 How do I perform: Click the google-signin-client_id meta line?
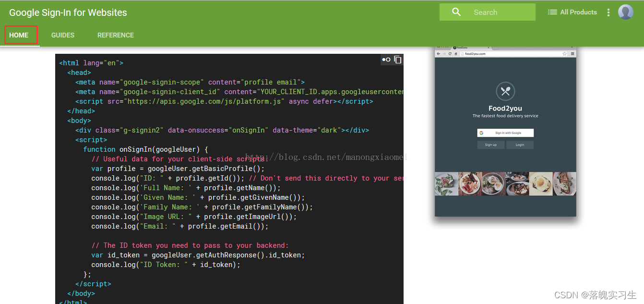pos(239,92)
